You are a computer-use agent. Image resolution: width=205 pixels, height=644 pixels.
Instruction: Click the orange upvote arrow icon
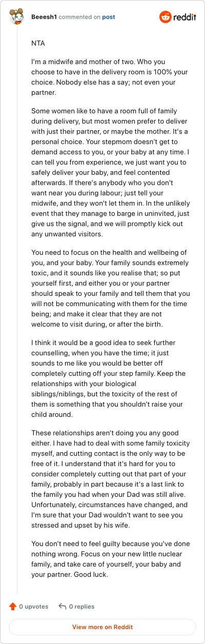[13, 607]
